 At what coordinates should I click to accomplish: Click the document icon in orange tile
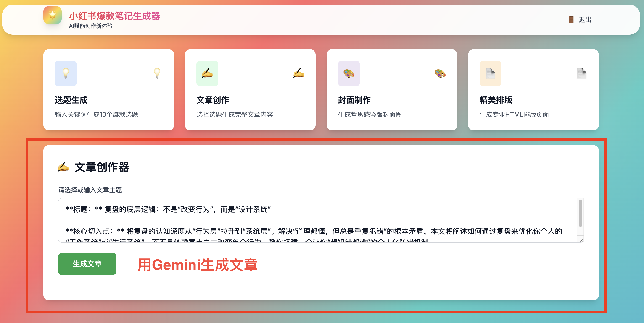coord(490,73)
